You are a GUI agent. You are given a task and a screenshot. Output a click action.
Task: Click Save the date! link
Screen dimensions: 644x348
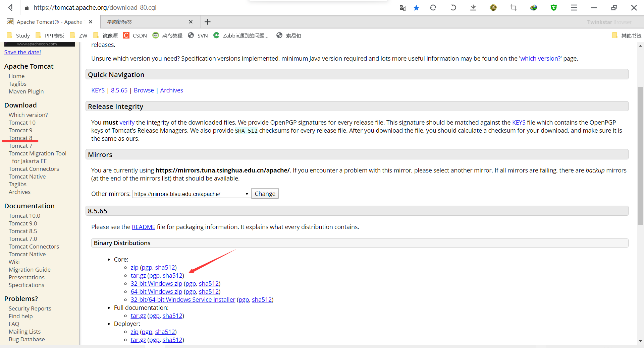click(22, 52)
